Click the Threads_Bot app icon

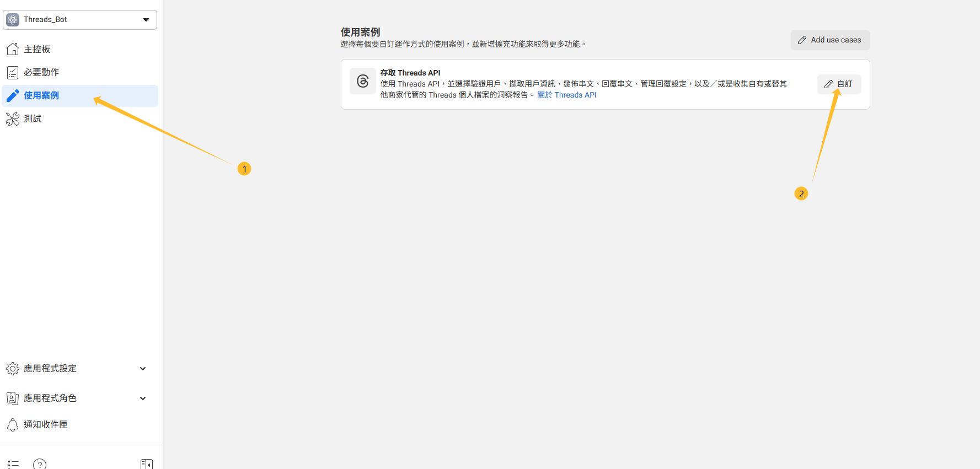click(13, 20)
